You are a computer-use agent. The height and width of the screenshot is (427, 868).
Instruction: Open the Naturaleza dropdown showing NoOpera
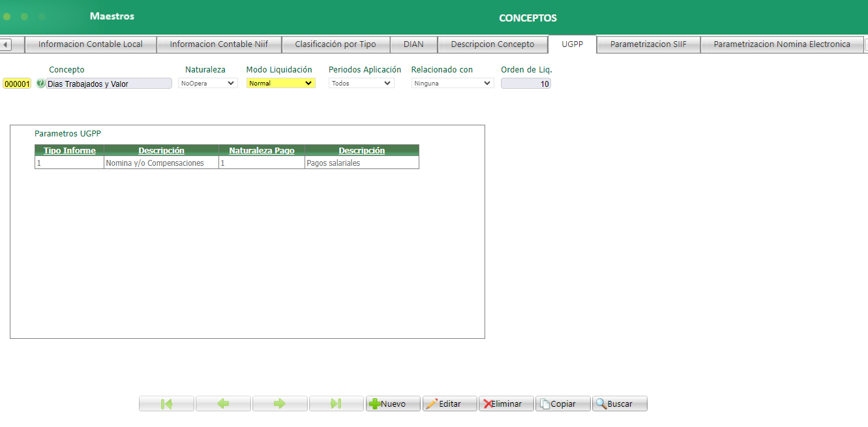[208, 83]
